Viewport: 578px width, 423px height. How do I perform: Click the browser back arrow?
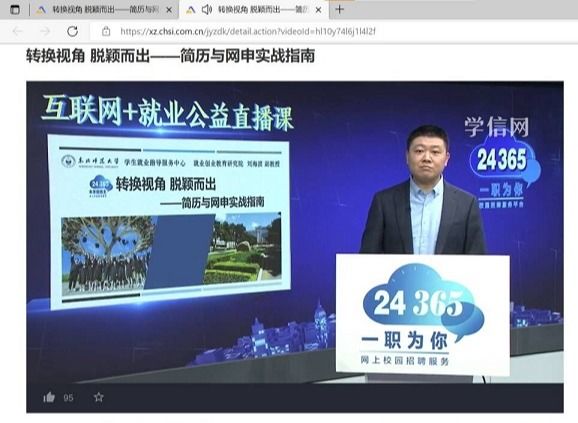(18, 31)
